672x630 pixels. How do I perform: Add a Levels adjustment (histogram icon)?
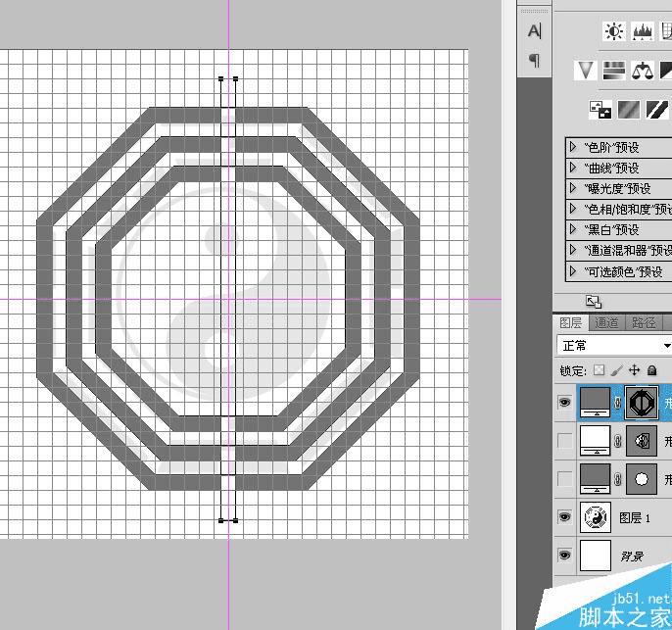click(x=643, y=31)
